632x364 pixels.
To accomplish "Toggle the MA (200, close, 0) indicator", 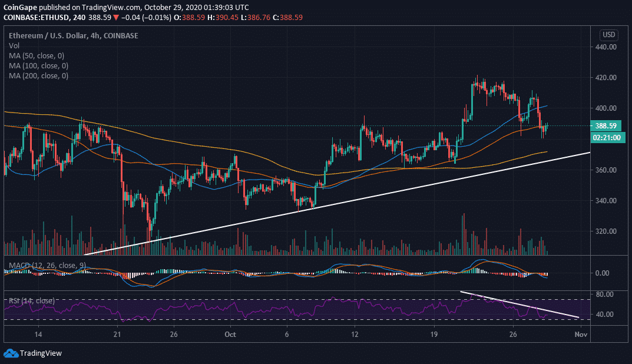I will 38,75.
